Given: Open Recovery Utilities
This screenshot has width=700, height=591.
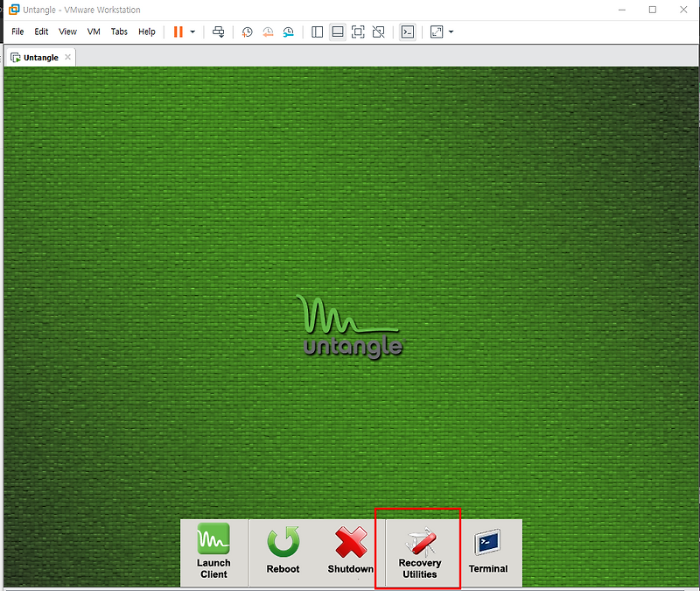Looking at the screenshot, I should coord(419,552).
